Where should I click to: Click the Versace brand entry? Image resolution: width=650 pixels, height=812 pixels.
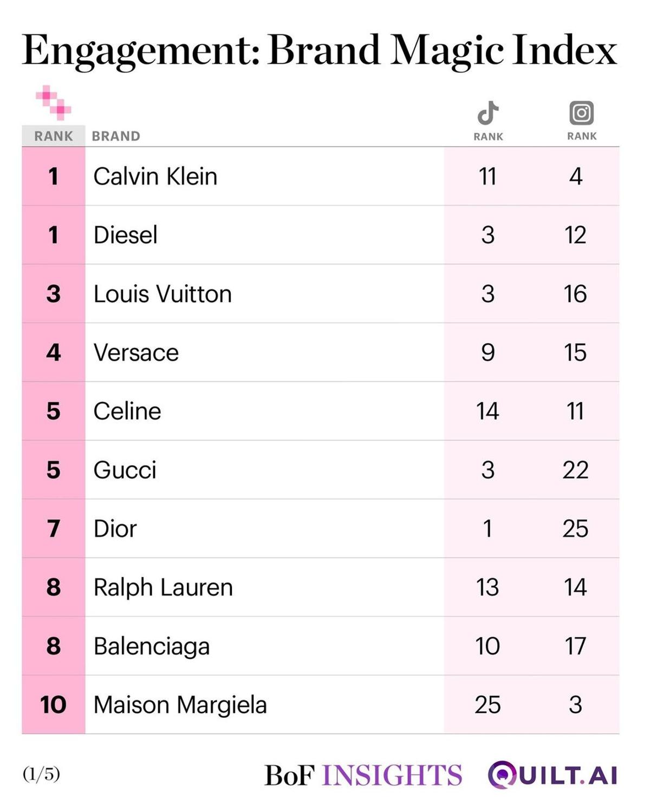click(136, 352)
